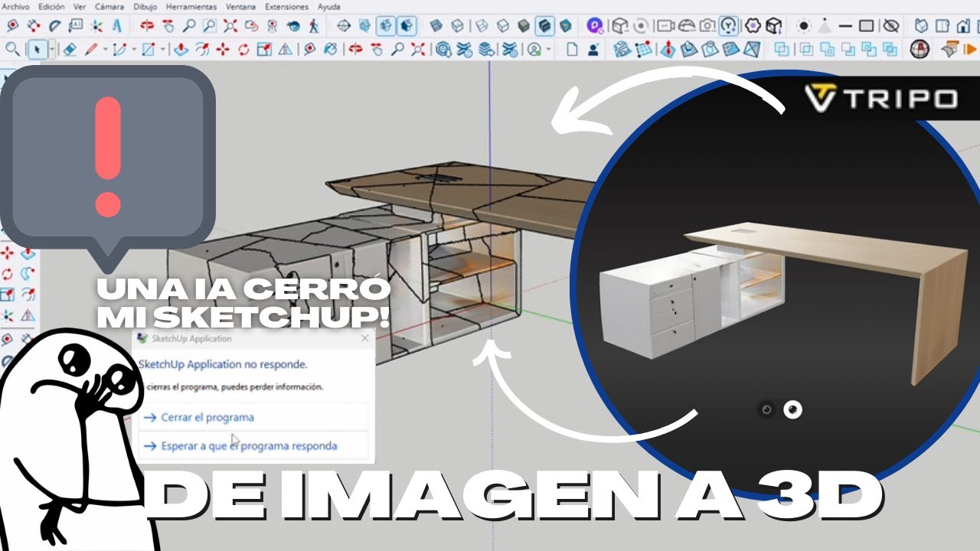Select the Scale tool
Screen dimensions: 980x551
(264, 50)
